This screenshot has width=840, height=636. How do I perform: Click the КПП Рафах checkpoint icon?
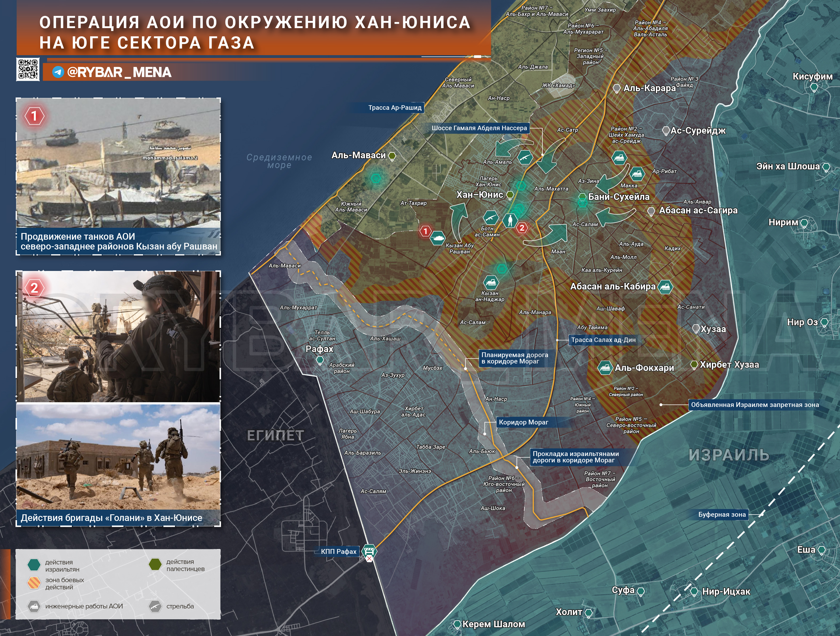click(369, 551)
